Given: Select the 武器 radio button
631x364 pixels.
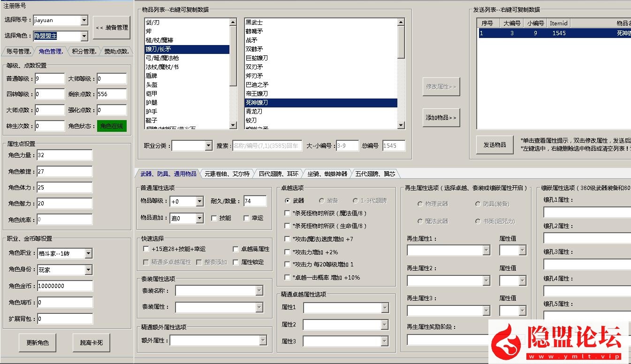Looking at the screenshot, I should pyautogui.click(x=288, y=201).
